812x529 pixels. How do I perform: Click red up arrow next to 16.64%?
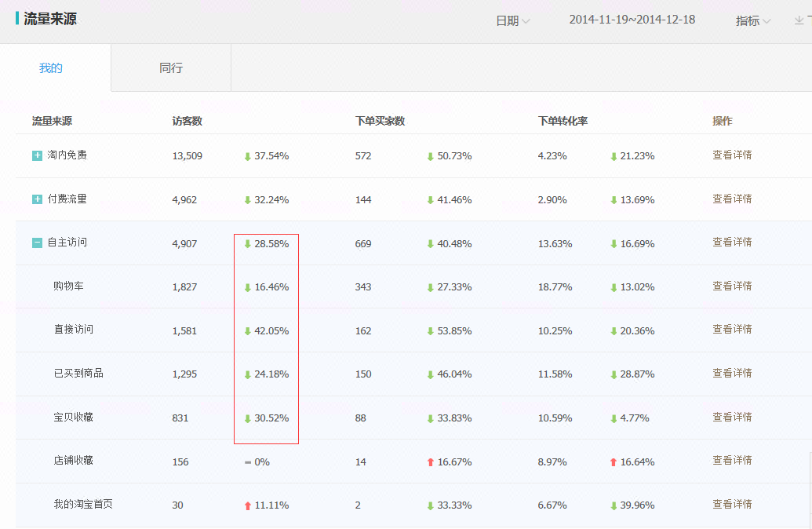click(614, 462)
